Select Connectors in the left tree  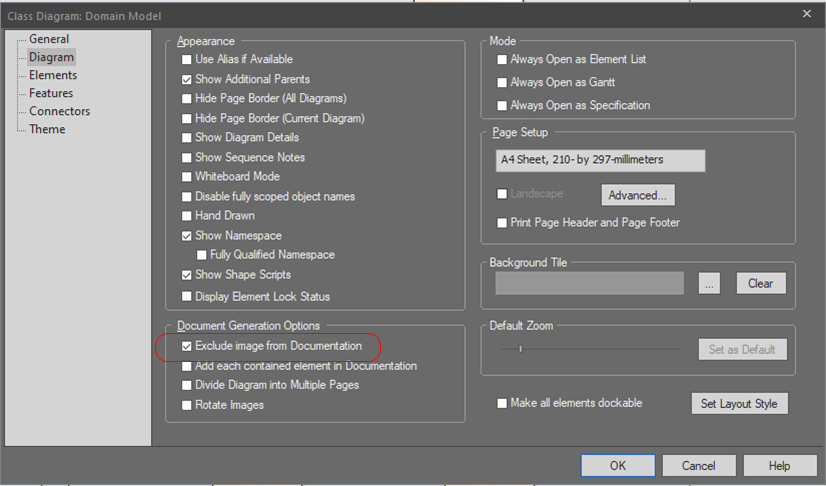click(x=60, y=111)
